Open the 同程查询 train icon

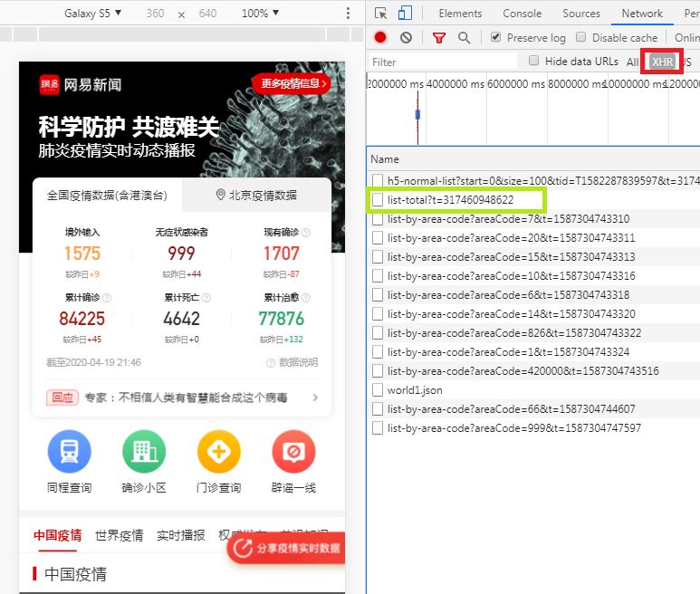click(x=69, y=451)
